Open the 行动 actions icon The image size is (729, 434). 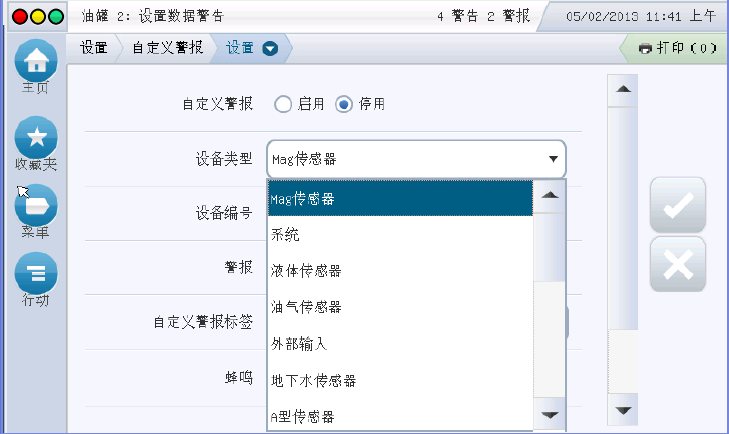(x=36, y=273)
